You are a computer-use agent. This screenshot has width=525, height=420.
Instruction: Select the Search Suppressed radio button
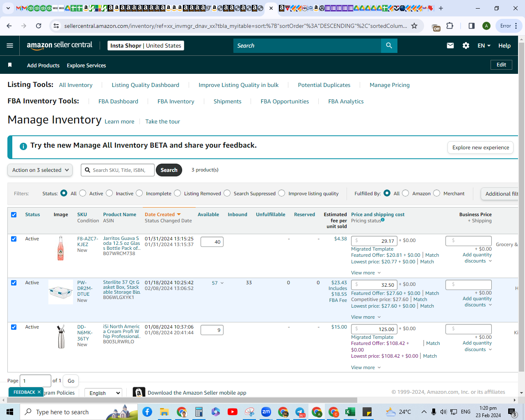click(x=227, y=193)
